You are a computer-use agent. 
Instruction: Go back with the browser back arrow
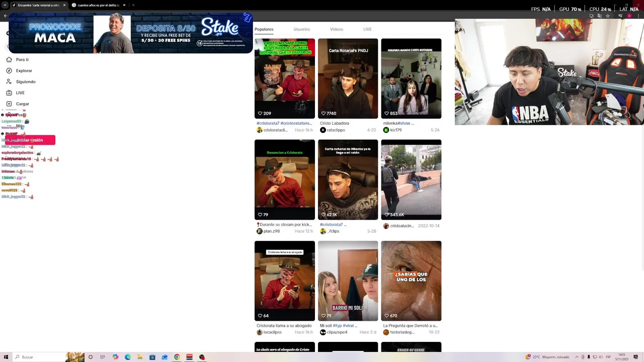(x=5, y=16)
